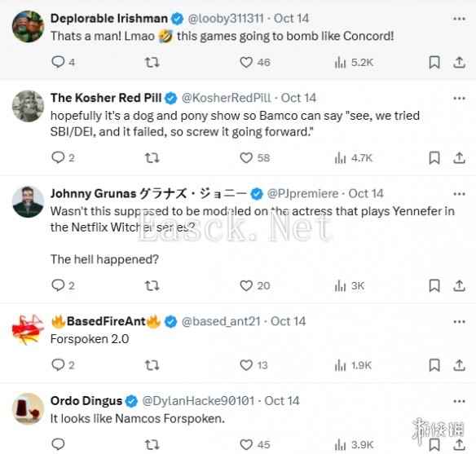
Task: Bookmark Johnny Grunas's tweet
Action: click(434, 285)
